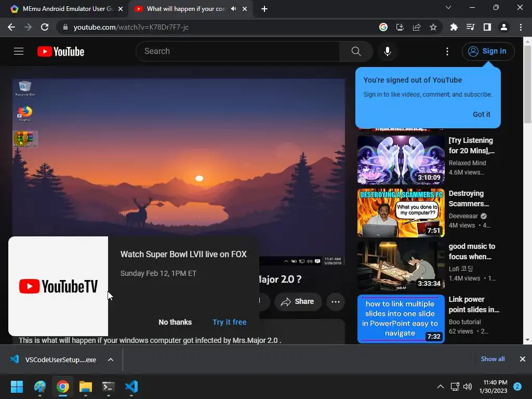Screen dimensions: 532x399
Task: Click the YouTube search input field
Action: (x=238, y=51)
